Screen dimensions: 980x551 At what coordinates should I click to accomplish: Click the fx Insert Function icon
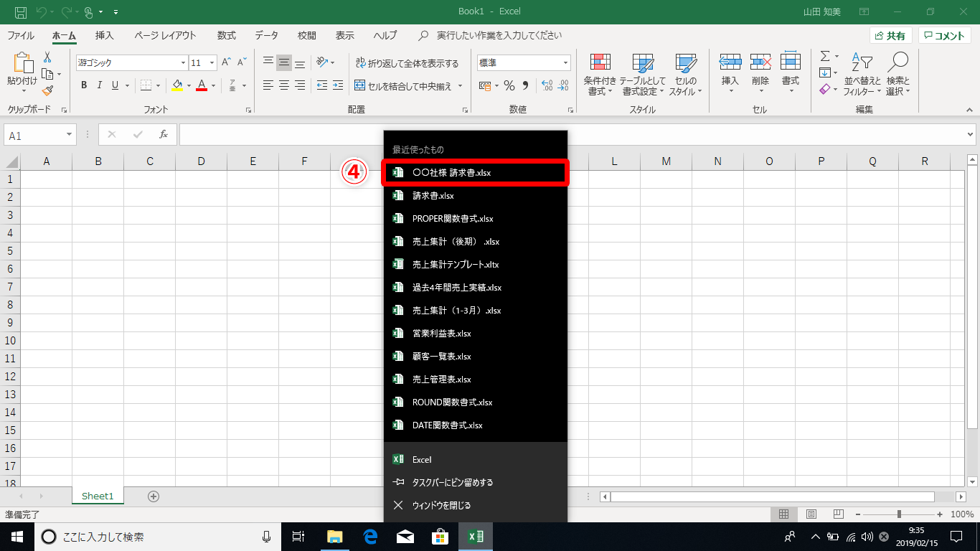[x=164, y=134]
